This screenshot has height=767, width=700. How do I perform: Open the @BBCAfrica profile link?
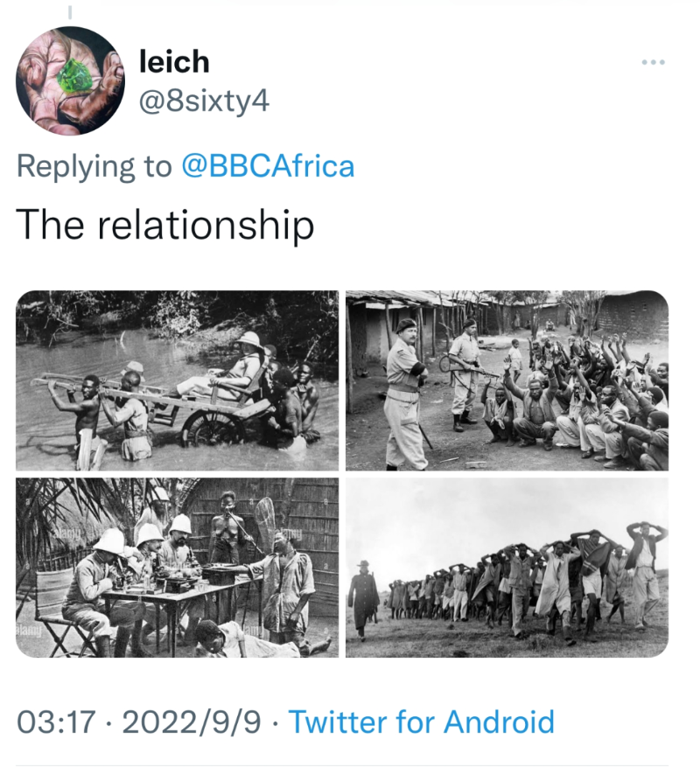tap(267, 166)
